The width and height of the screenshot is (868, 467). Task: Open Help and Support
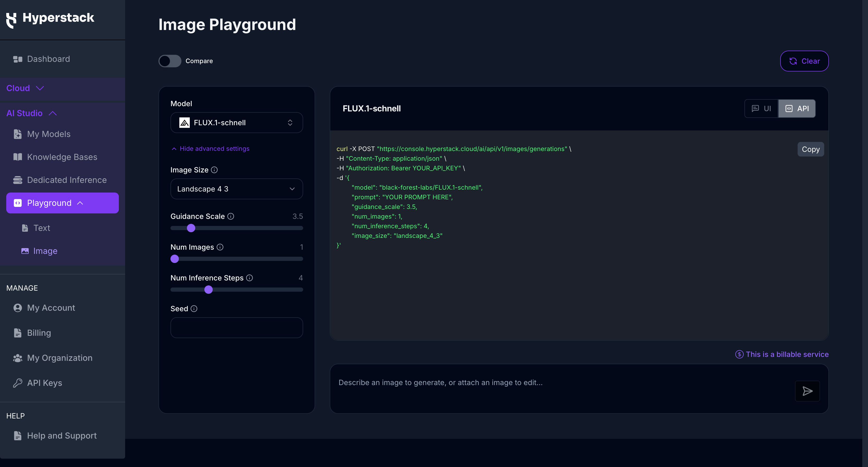click(x=62, y=435)
